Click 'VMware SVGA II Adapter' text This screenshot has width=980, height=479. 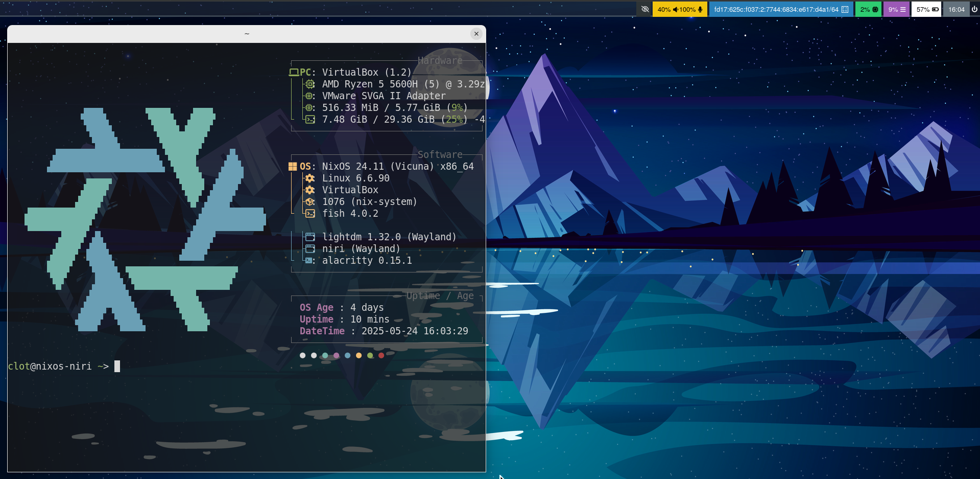click(x=384, y=96)
